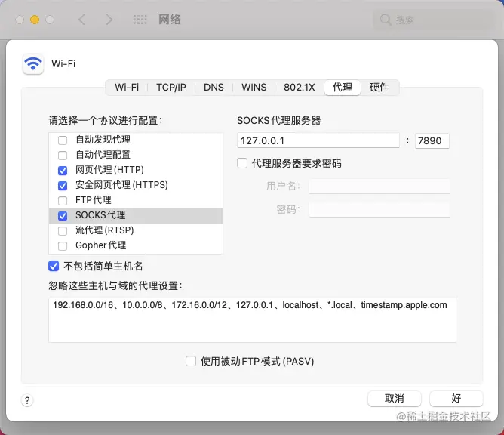Switch to the TCP/IP tab
This screenshot has height=435, width=504.
[171, 87]
